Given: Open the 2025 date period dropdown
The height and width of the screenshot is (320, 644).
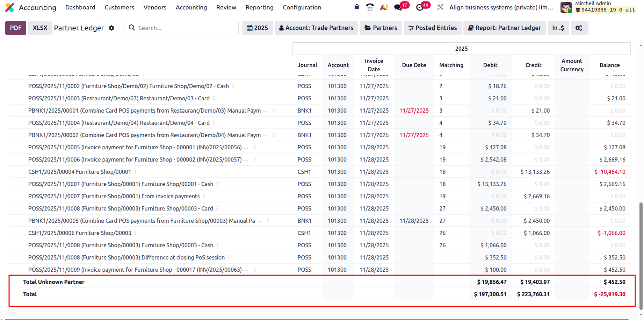Looking at the screenshot, I should (257, 28).
